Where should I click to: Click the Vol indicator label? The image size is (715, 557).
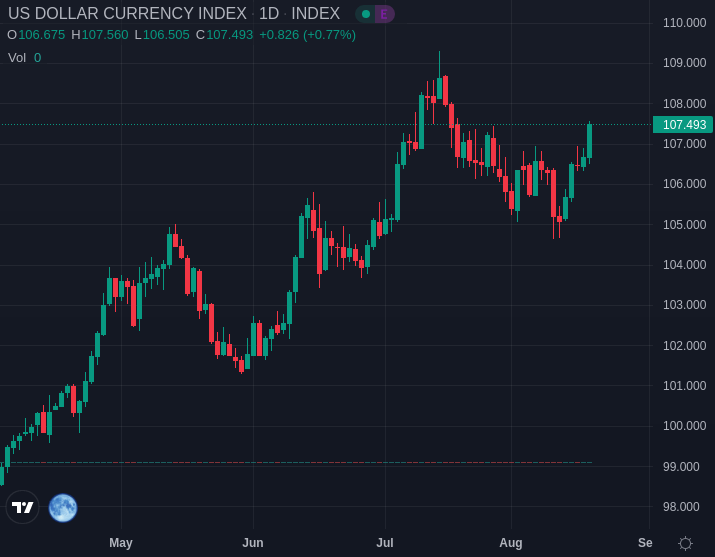click(17, 58)
